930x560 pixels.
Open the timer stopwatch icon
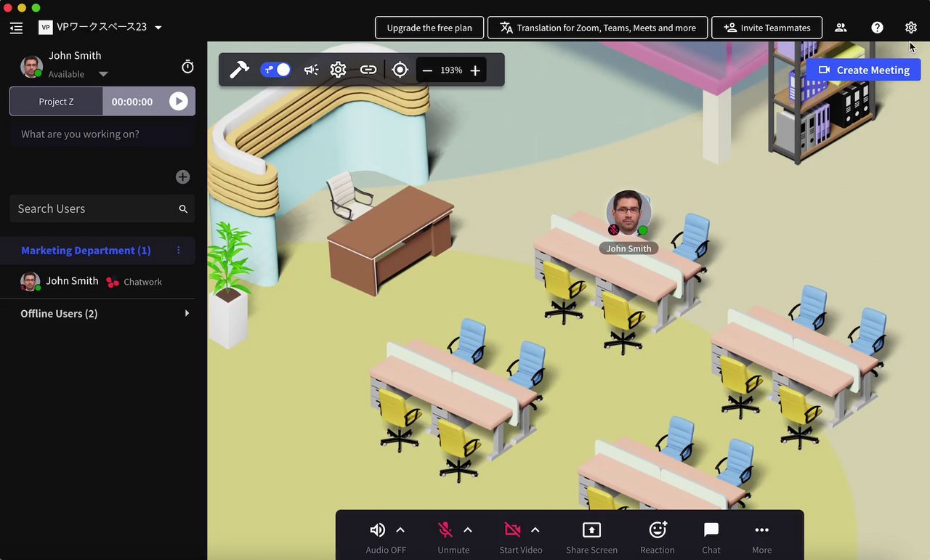(187, 67)
